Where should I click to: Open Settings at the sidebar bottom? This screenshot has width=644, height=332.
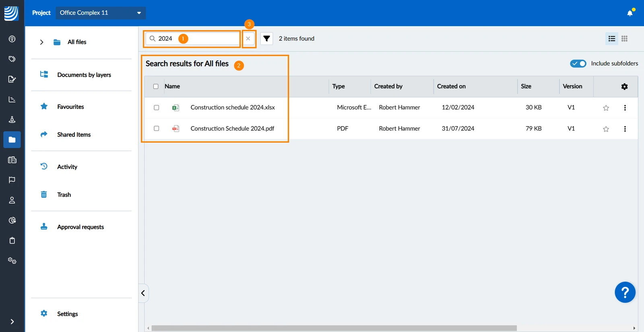pyautogui.click(x=67, y=314)
